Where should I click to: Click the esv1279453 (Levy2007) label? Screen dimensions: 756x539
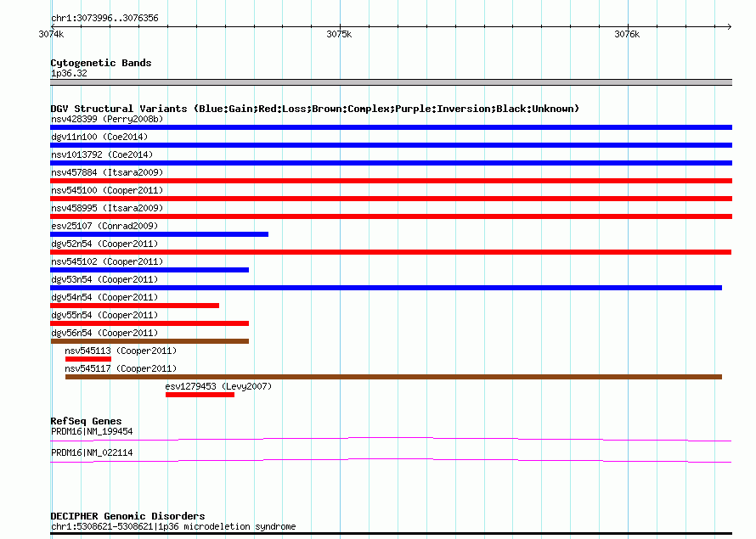(x=218, y=386)
